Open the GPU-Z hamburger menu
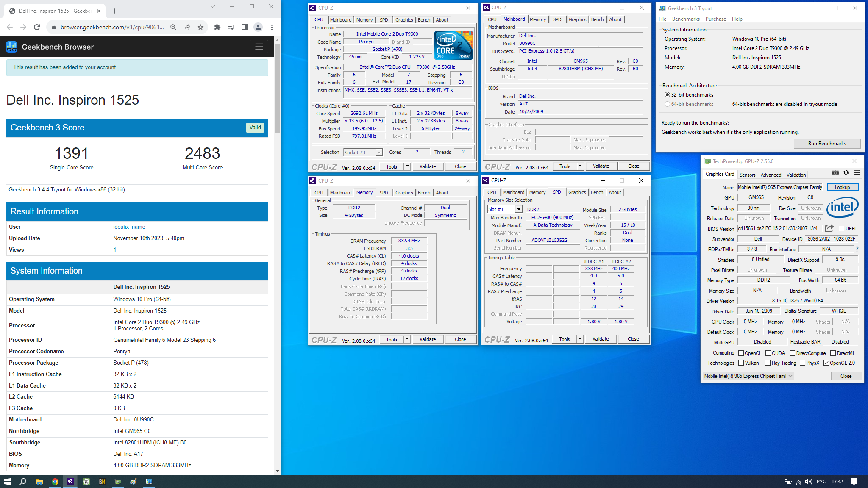This screenshot has height=488, width=868. [857, 173]
